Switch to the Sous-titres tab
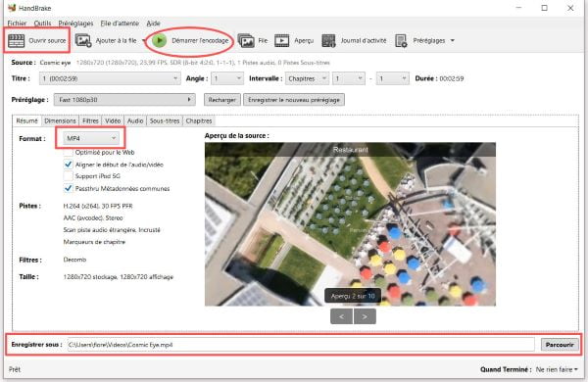The width and height of the screenshot is (588, 382). tap(165, 120)
